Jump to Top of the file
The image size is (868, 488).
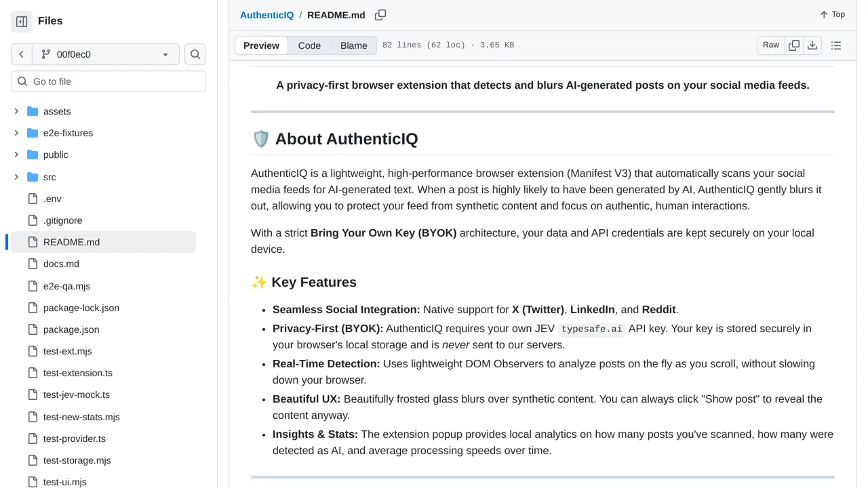click(832, 14)
